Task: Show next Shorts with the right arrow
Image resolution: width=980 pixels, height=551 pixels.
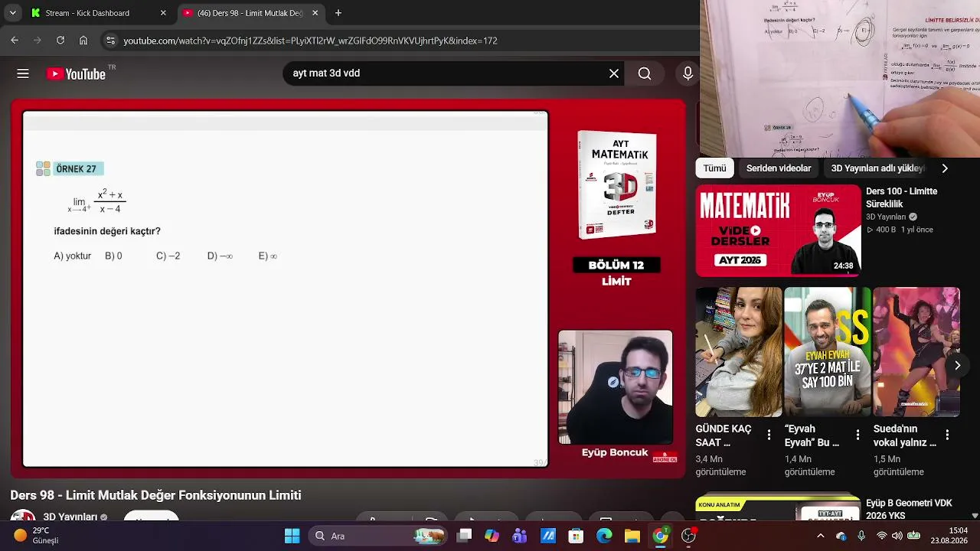Action: point(957,365)
